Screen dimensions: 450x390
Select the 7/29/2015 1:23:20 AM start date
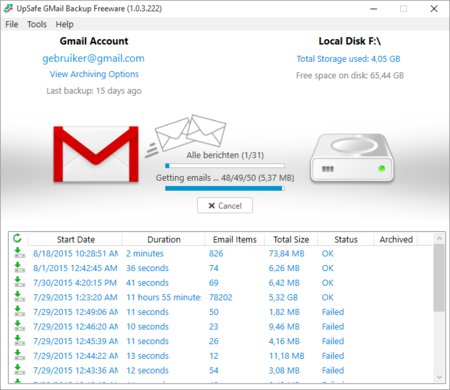tap(75, 297)
